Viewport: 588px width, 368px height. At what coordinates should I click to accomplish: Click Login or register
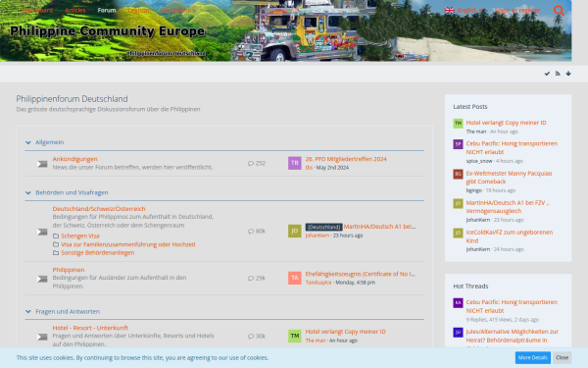pyautogui.click(x=517, y=11)
